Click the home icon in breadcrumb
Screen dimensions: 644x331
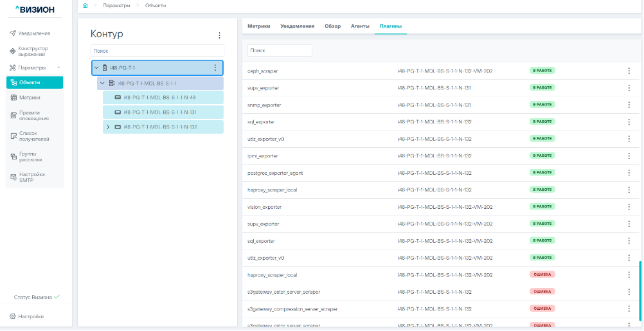tap(85, 5)
